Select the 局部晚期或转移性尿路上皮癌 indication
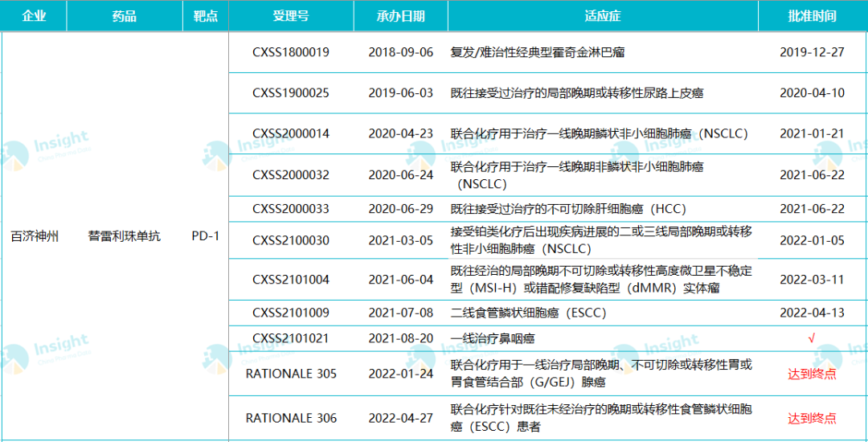 (x=577, y=93)
